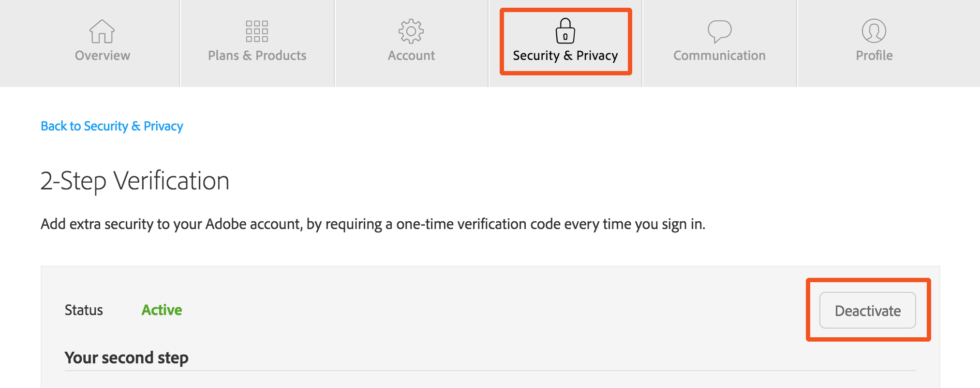Click the Profile person icon
980x388 pixels.
coord(874,31)
